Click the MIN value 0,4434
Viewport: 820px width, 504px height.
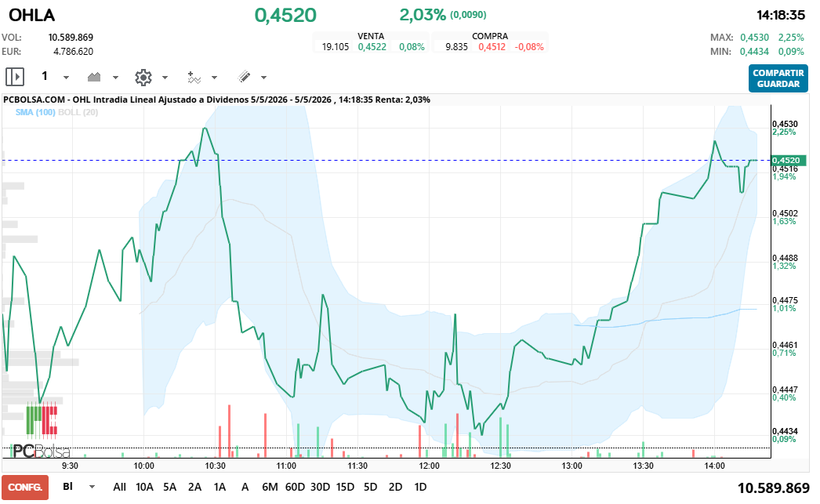[x=755, y=51]
